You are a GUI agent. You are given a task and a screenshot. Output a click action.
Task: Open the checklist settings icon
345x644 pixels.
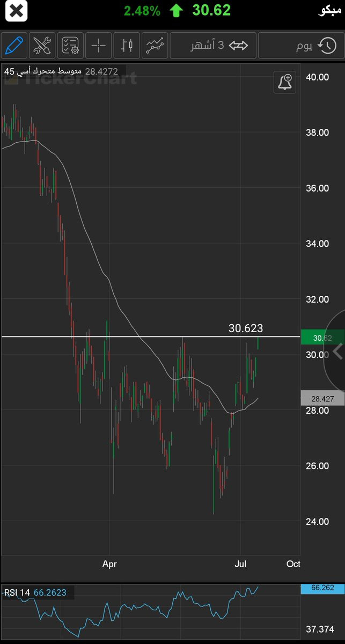70,46
